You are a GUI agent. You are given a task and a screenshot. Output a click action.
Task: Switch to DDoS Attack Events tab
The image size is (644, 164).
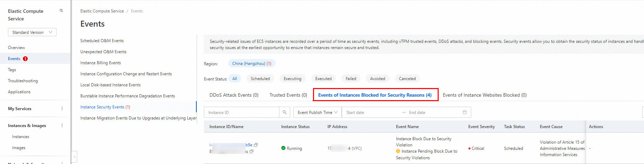pyautogui.click(x=234, y=95)
